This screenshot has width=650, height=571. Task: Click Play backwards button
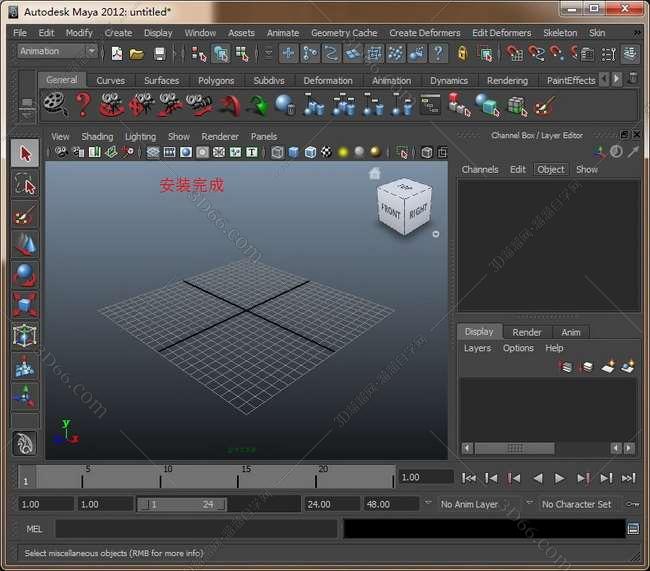coord(537,479)
